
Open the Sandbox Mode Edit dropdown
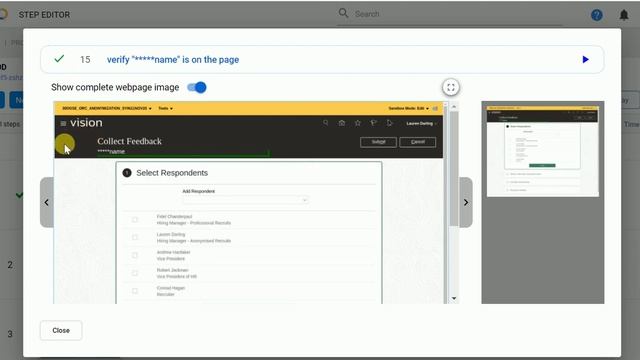coord(408,109)
